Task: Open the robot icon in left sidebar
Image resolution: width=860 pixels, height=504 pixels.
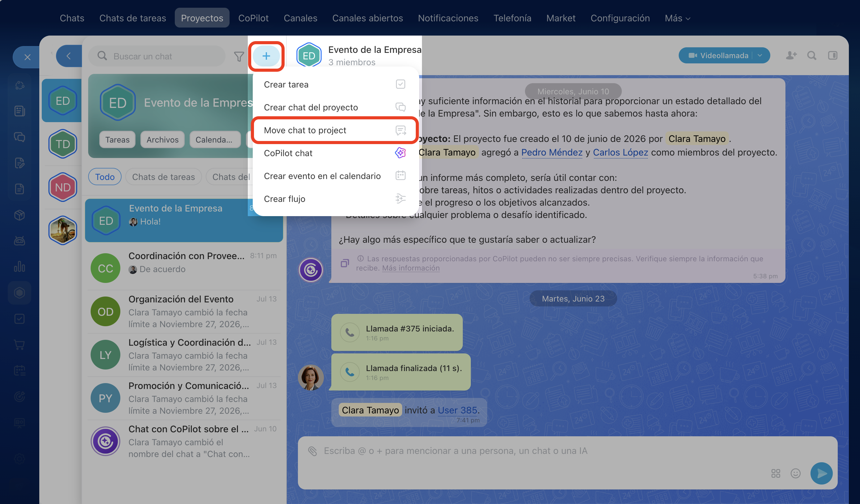Action: [x=19, y=241]
